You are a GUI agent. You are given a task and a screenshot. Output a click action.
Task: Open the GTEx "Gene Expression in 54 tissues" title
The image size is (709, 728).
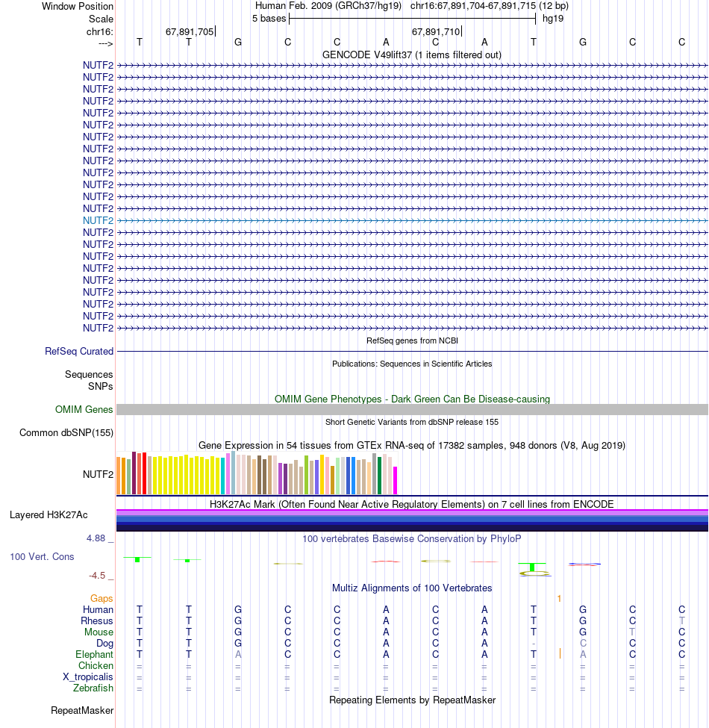(x=412, y=446)
